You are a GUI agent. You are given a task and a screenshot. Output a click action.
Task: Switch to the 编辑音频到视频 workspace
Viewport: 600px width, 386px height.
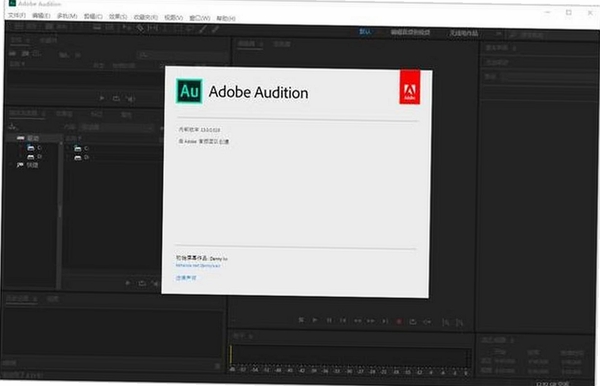click(x=410, y=33)
